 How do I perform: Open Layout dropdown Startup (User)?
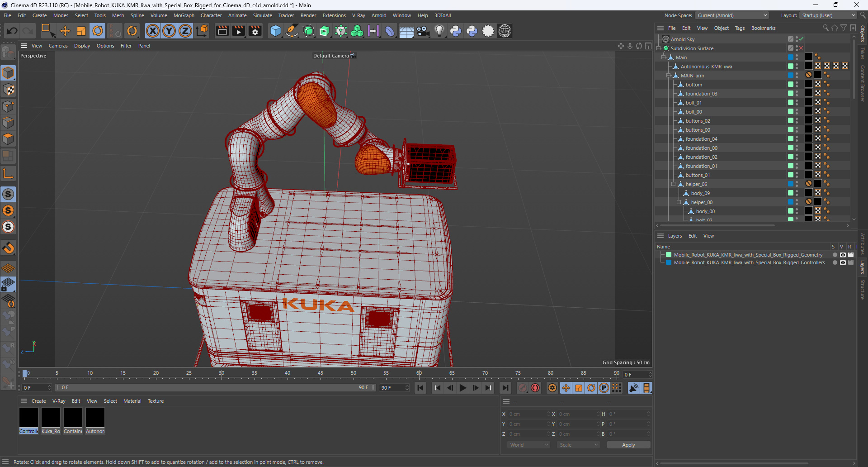click(x=828, y=15)
